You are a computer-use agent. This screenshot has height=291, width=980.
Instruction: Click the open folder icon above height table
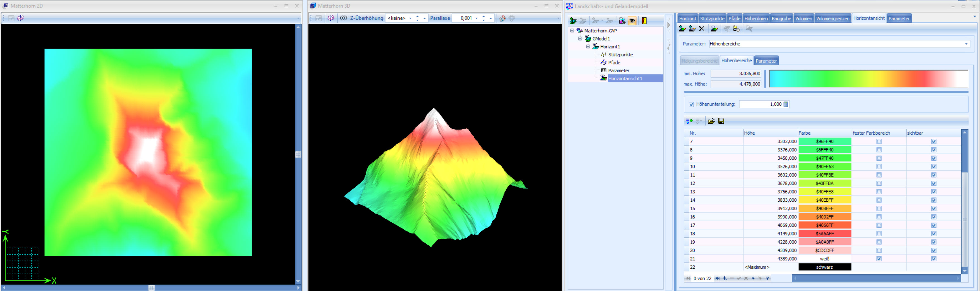click(711, 121)
